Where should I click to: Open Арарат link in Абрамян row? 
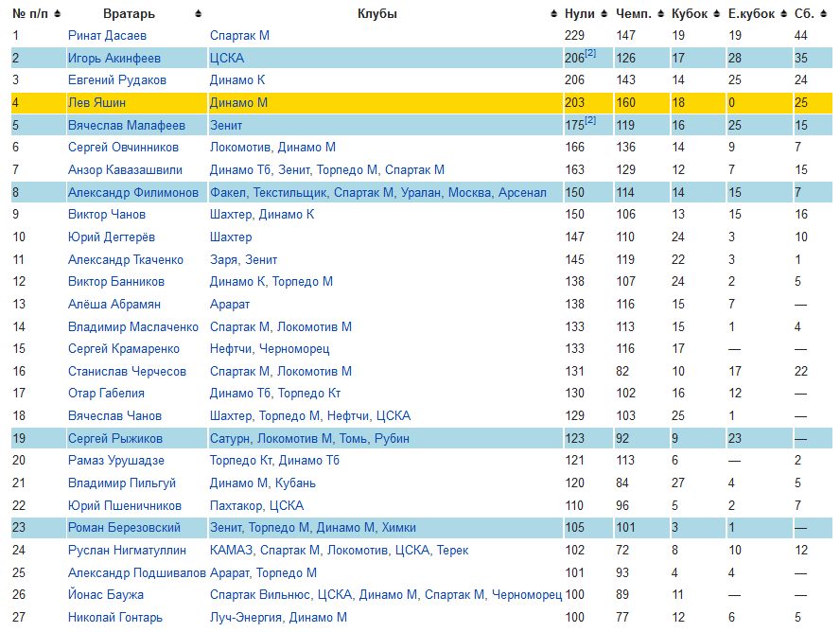click(230, 305)
